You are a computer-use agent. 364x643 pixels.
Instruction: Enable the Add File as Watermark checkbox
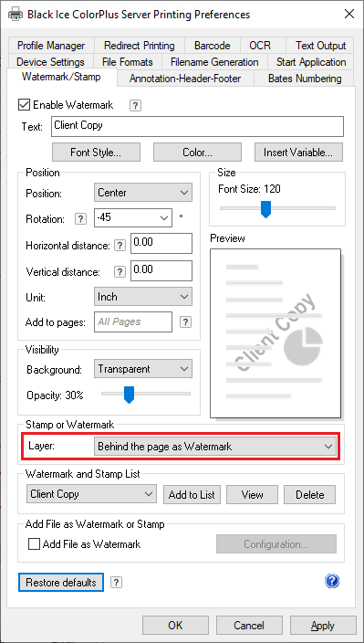click(x=34, y=544)
